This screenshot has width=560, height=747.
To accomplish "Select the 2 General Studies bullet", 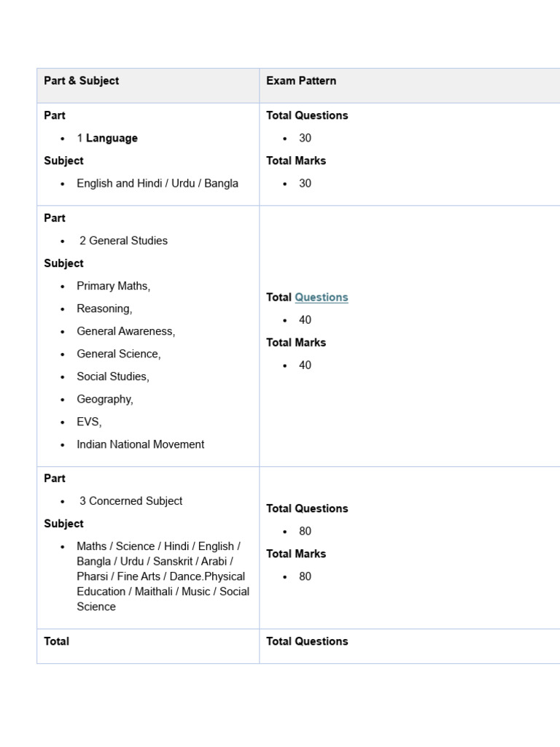I will (x=123, y=241).
